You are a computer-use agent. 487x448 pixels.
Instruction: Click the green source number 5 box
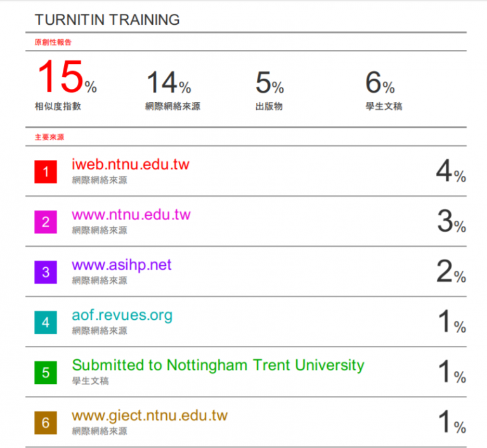pyautogui.click(x=46, y=372)
